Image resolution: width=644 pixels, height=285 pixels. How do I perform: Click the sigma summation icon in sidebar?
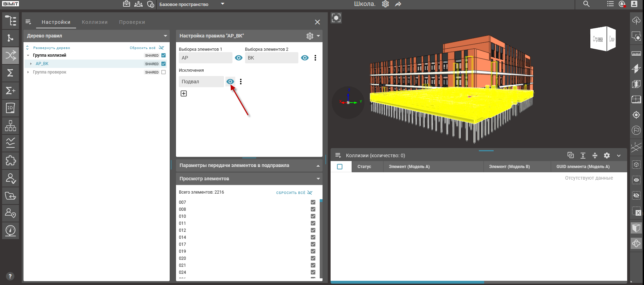pos(11,73)
